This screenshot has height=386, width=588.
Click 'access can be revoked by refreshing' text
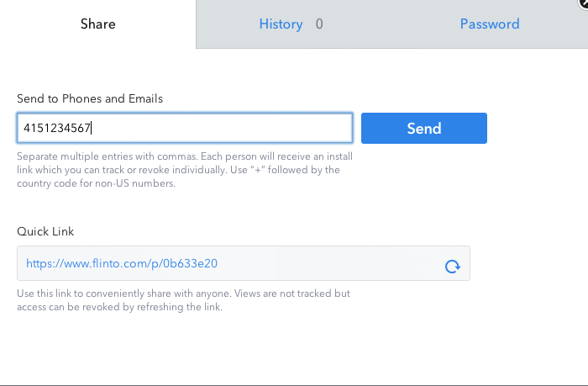point(119,307)
